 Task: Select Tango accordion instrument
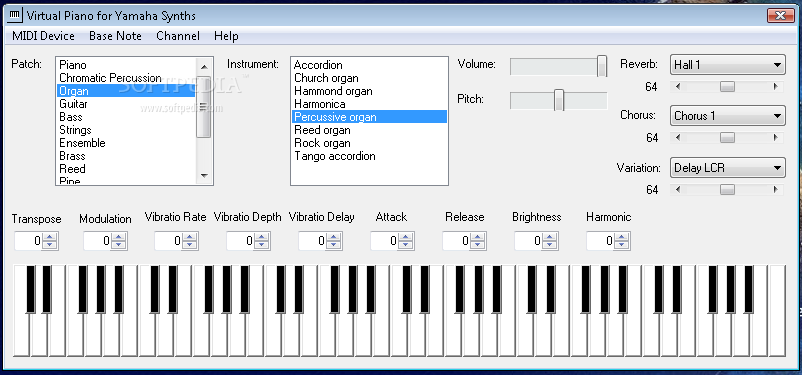369,156
